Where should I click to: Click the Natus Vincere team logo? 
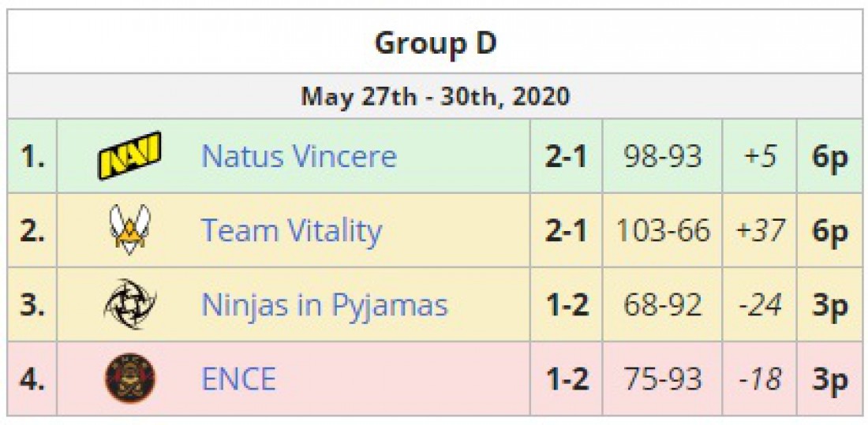[x=129, y=155]
